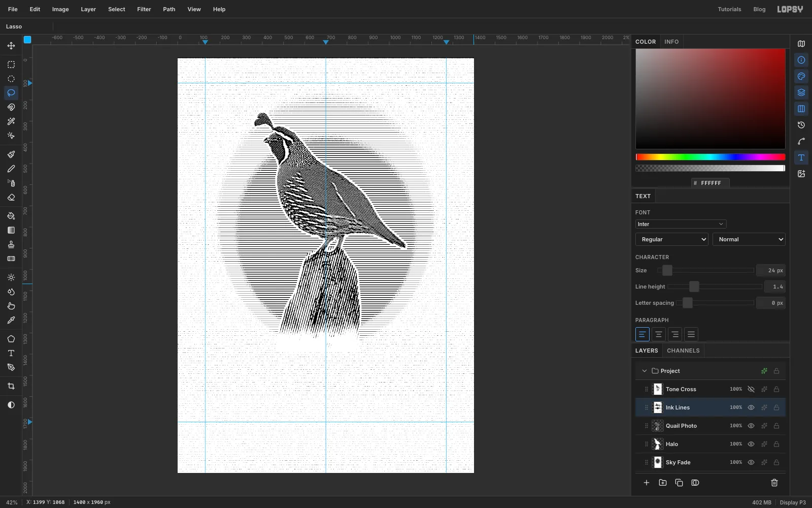812x508 pixels.
Task: Switch to the Info tab
Action: point(671,42)
